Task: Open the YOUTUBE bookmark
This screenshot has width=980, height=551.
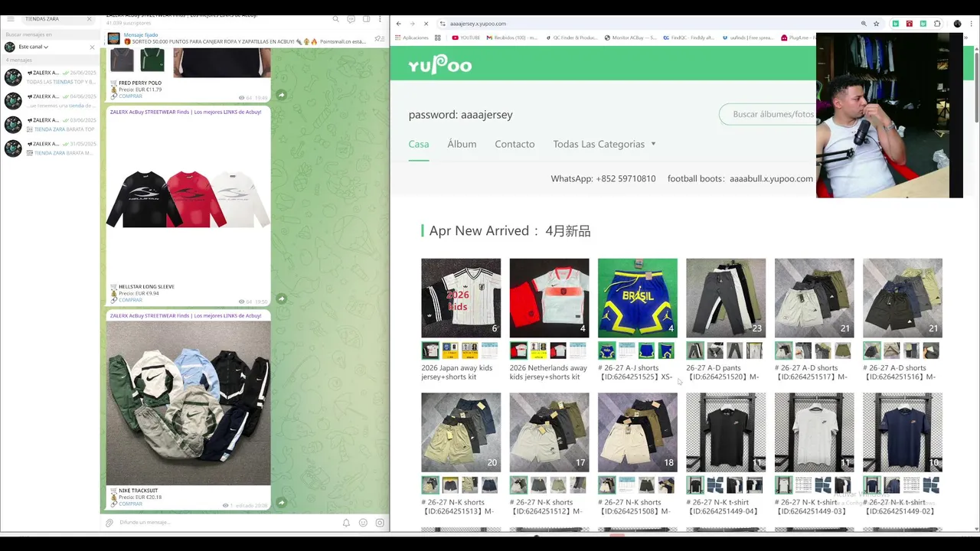Action: click(x=466, y=37)
